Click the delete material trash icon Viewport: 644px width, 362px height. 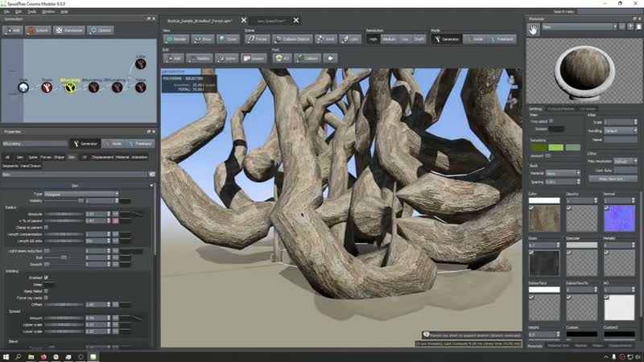click(638, 27)
